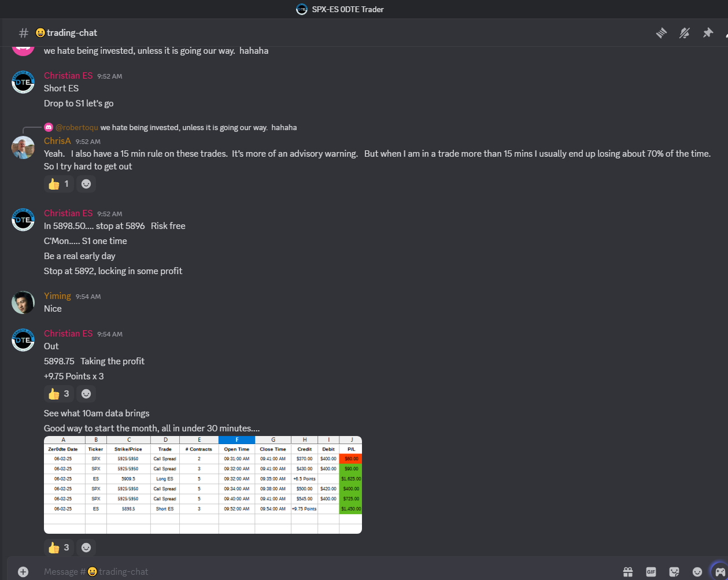
Task: Open the trade log spreadsheet image
Action: click(203, 485)
